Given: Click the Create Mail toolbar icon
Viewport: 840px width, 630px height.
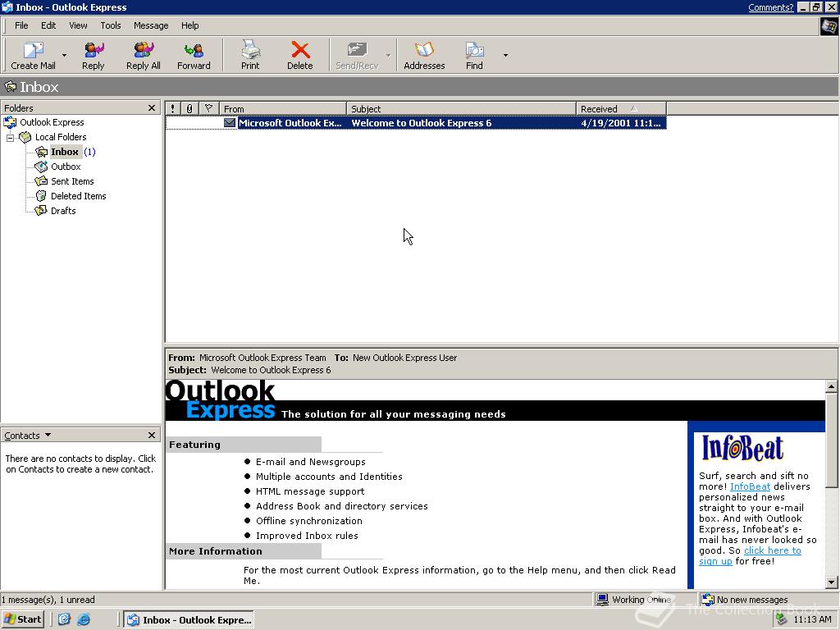Looking at the screenshot, I should [33, 50].
